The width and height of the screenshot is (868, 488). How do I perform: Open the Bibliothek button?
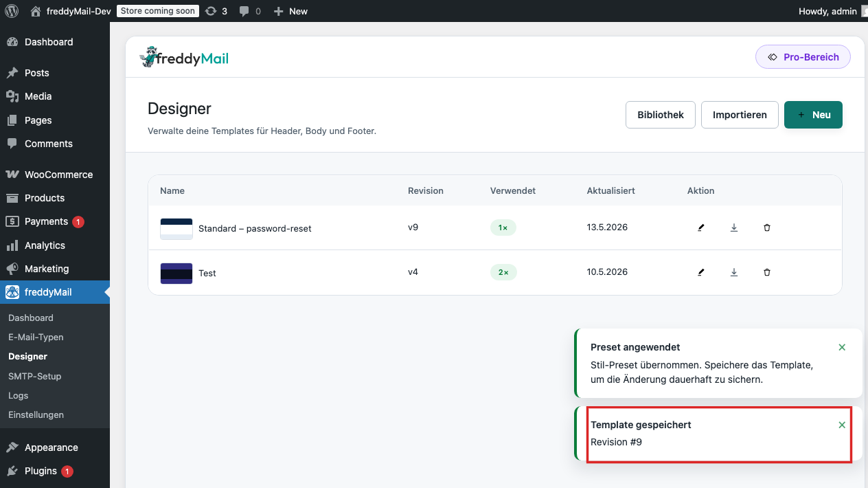click(661, 115)
